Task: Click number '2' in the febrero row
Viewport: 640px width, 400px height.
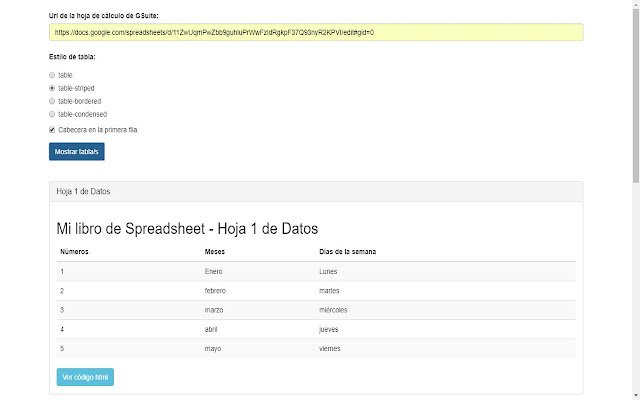Action: pos(62,291)
